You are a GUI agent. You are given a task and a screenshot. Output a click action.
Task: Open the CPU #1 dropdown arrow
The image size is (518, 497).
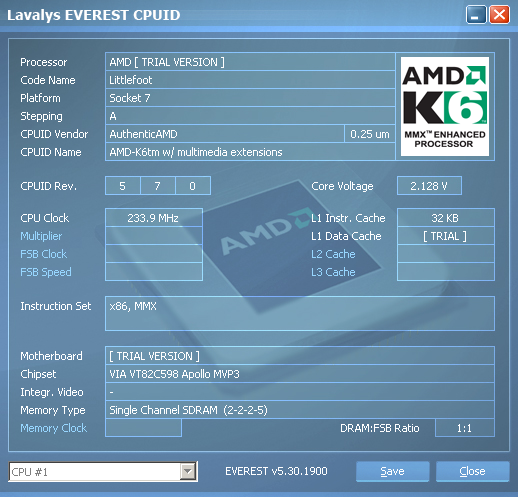click(188, 471)
